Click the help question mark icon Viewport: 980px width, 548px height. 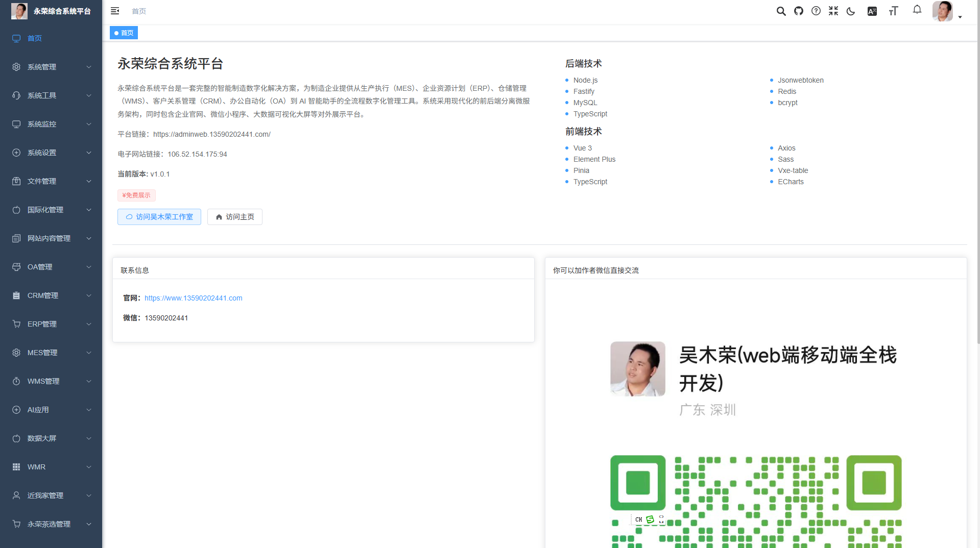816,11
